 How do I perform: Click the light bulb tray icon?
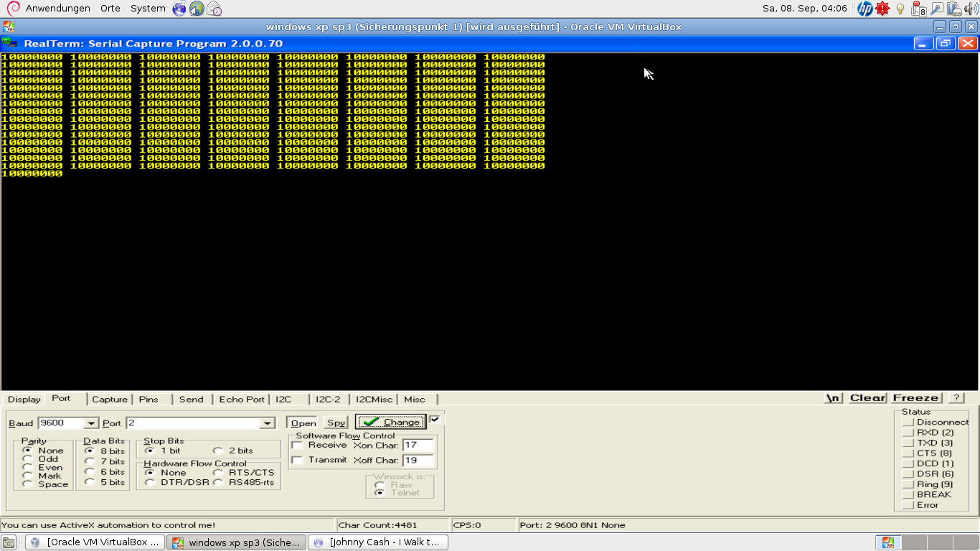click(900, 9)
